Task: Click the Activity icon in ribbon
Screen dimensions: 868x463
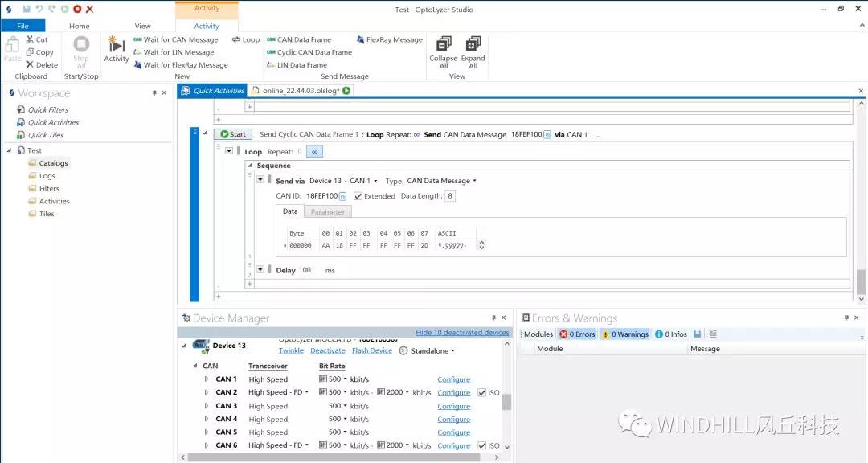Action: coord(116,48)
